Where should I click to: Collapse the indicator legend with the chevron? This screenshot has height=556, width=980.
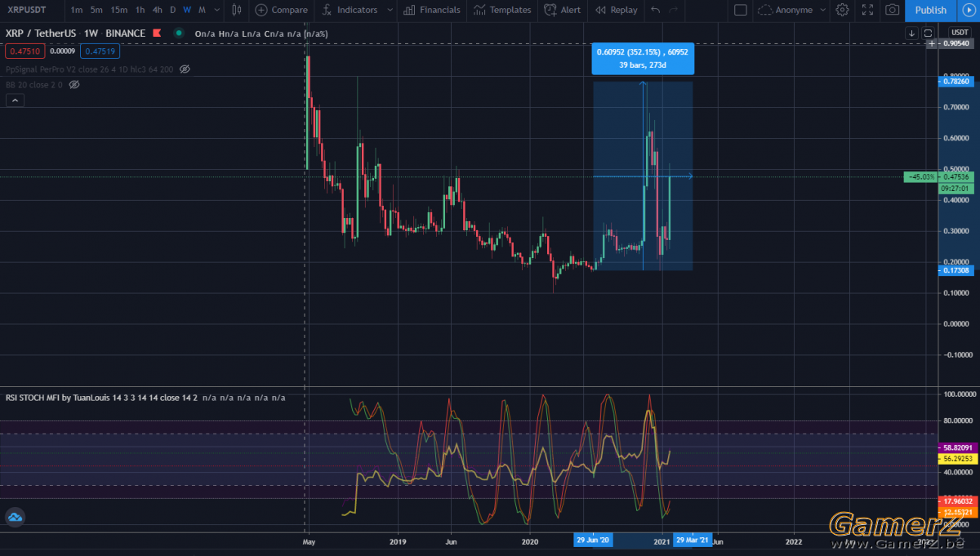pyautogui.click(x=14, y=100)
